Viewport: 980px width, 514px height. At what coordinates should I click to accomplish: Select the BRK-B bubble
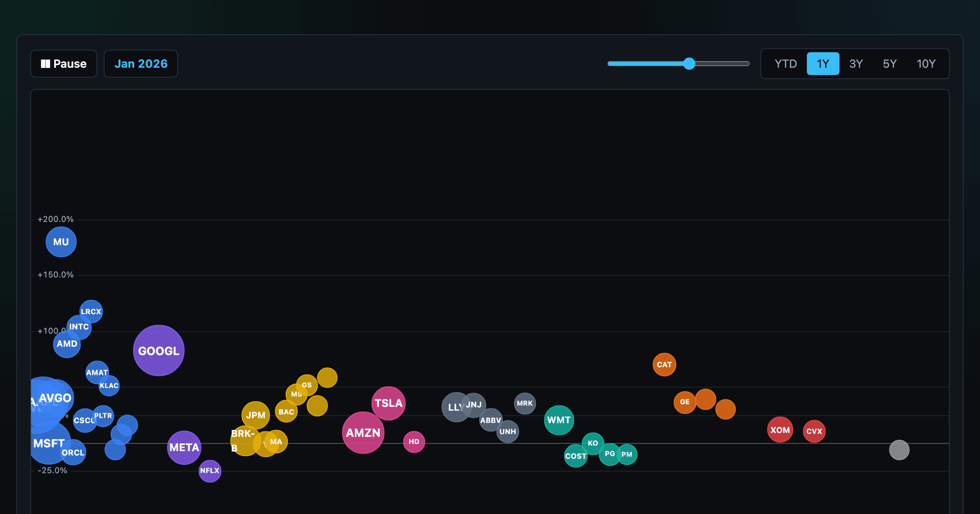245,441
